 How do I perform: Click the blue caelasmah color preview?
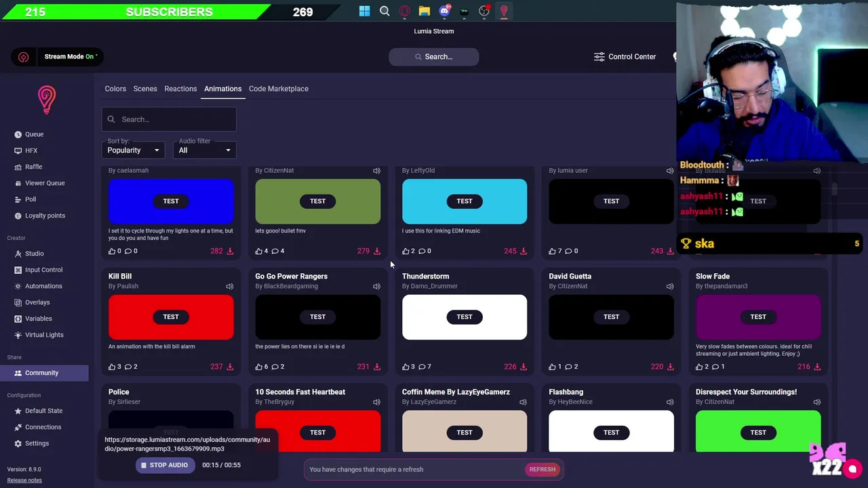(171, 201)
